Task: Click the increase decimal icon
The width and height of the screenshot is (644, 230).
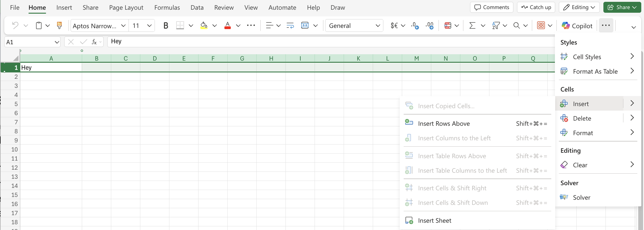Action: (429, 25)
